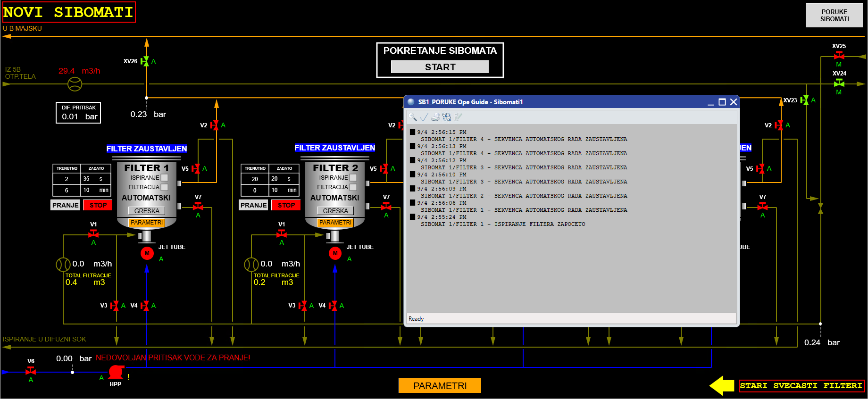
Task: Click Filter 1 ZADATO minutes value 10
Action: coord(86,190)
